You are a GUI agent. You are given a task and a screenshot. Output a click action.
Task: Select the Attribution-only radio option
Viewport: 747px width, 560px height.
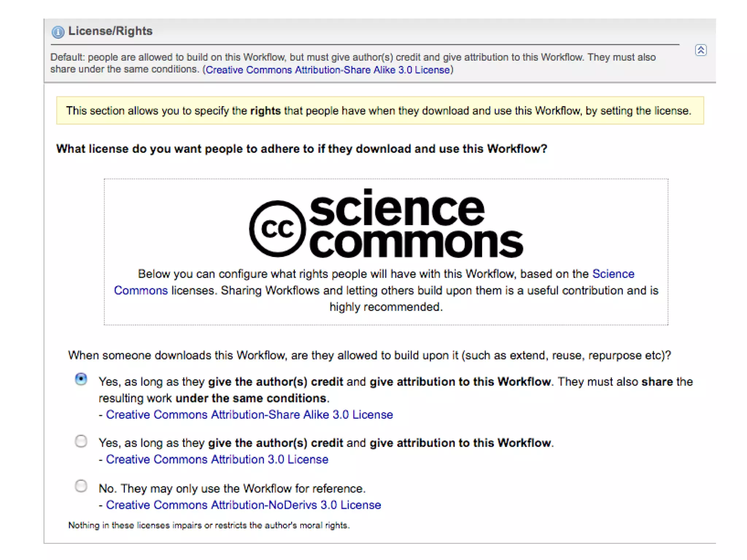[81, 441]
